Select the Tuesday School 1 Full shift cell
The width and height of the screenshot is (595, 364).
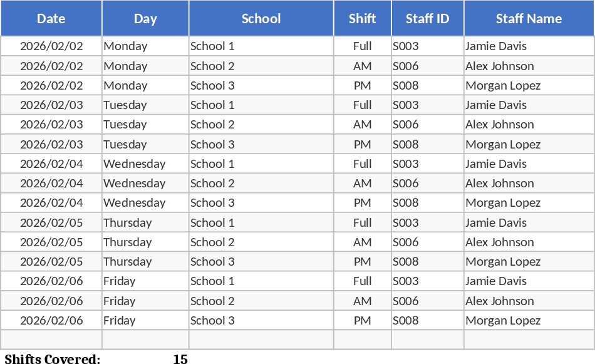363,105
